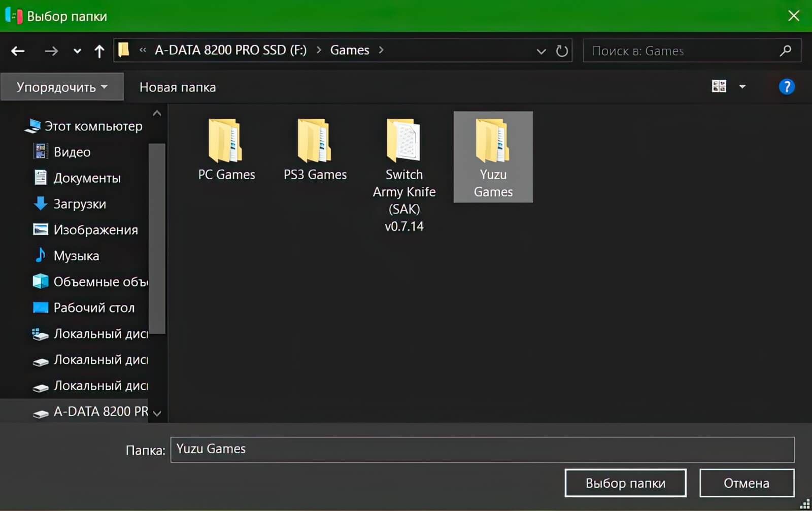Click the Изображения picture icon

click(40, 229)
